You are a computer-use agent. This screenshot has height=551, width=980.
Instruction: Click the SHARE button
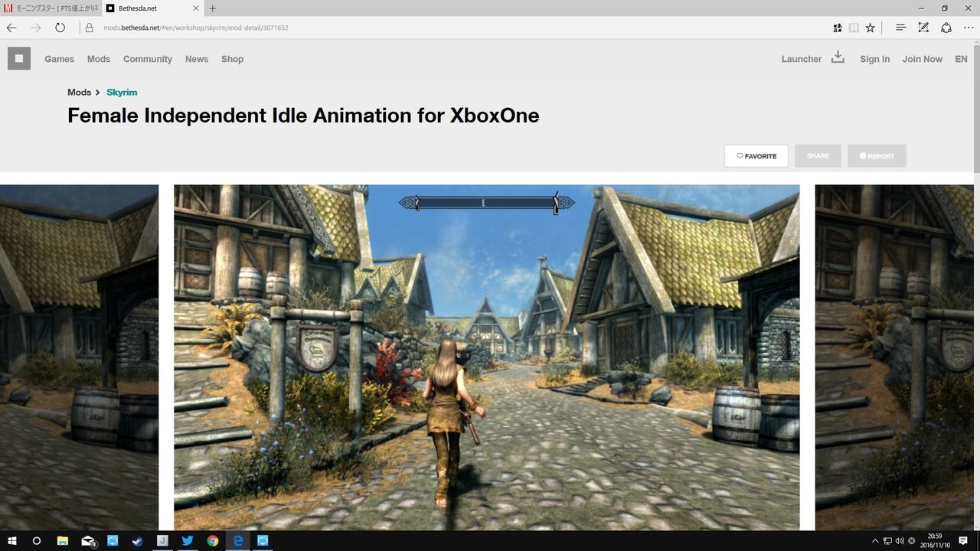pos(818,156)
